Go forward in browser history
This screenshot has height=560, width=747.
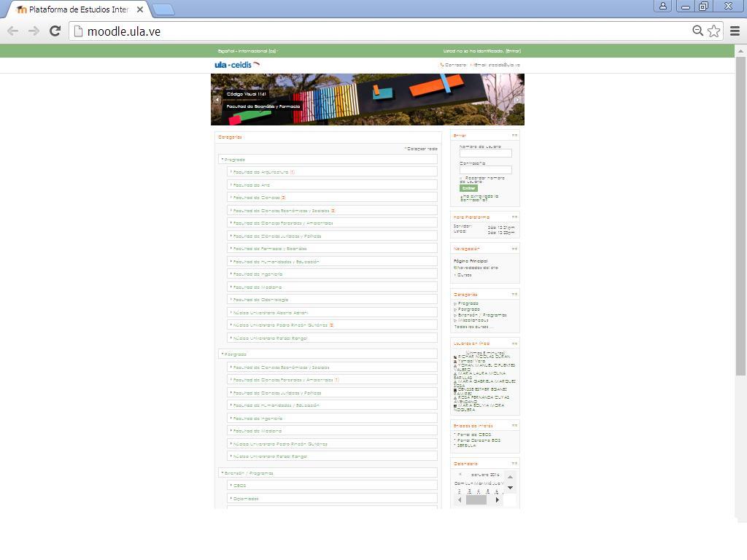[x=34, y=31]
